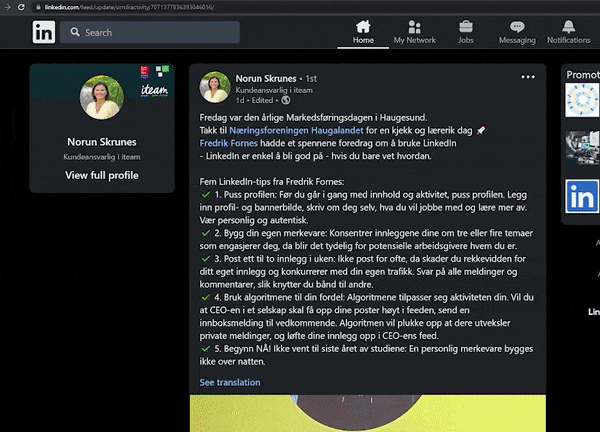Click the search magnifier icon

click(x=75, y=32)
